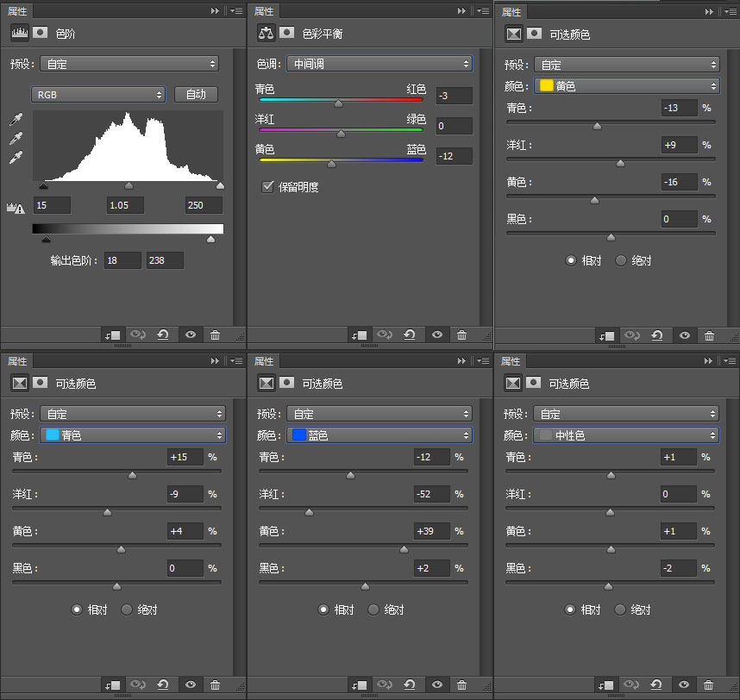Click the Auto button in Levels

click(x=196, y=94)
